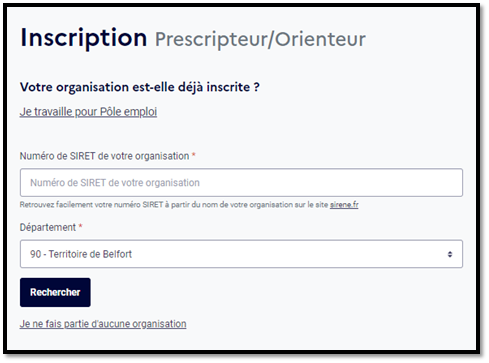Click 'Votre organisation est-elle déjà inscrite ?' heading
The image size is (489, 363).
(x=140, y=87)
